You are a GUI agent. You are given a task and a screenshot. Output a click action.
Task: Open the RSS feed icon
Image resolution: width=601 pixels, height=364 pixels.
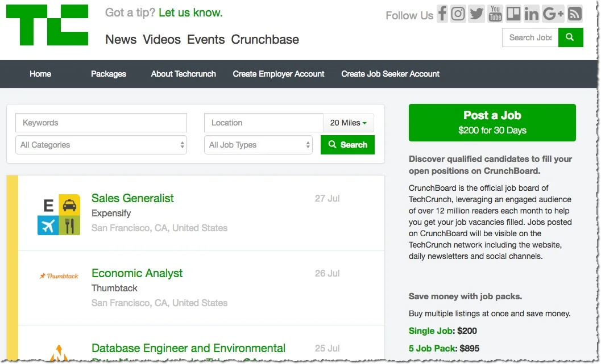click(574, 14)
